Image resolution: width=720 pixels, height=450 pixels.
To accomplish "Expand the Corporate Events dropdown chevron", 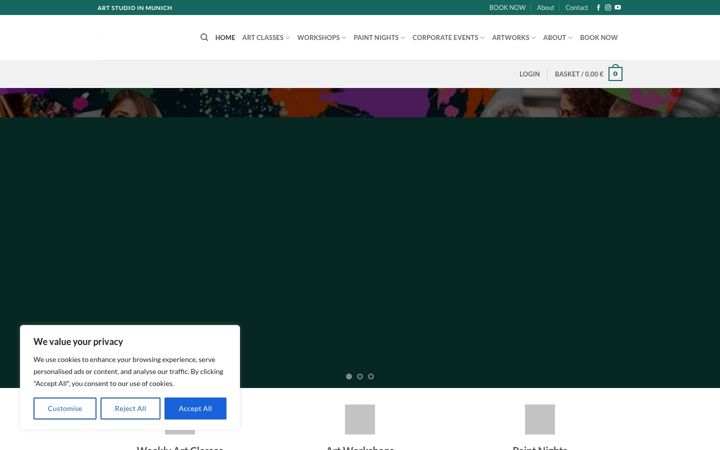I will 482,38.
